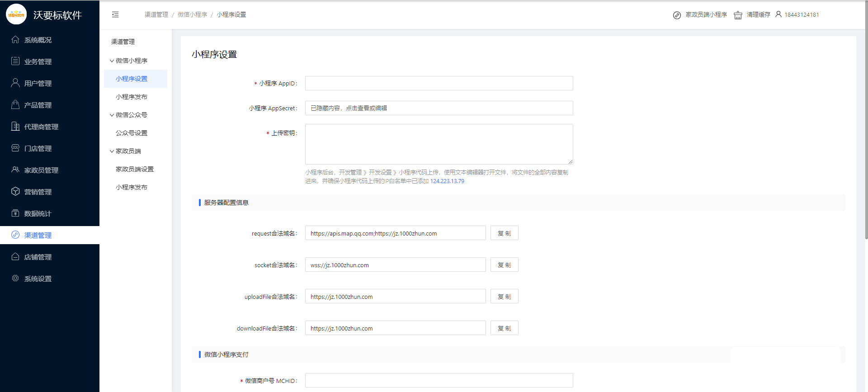Click 清理缓存 text in header
The image size is (868, 392).
[758, 14]
